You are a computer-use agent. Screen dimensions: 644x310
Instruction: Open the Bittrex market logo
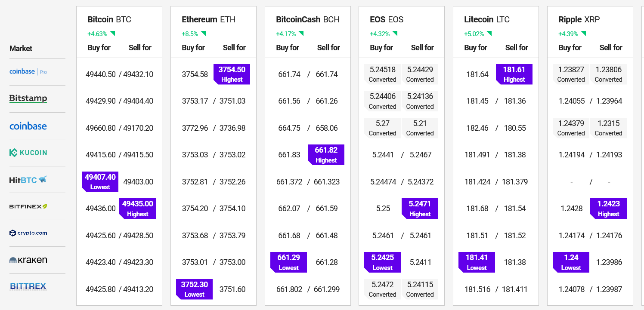point(28,286)
